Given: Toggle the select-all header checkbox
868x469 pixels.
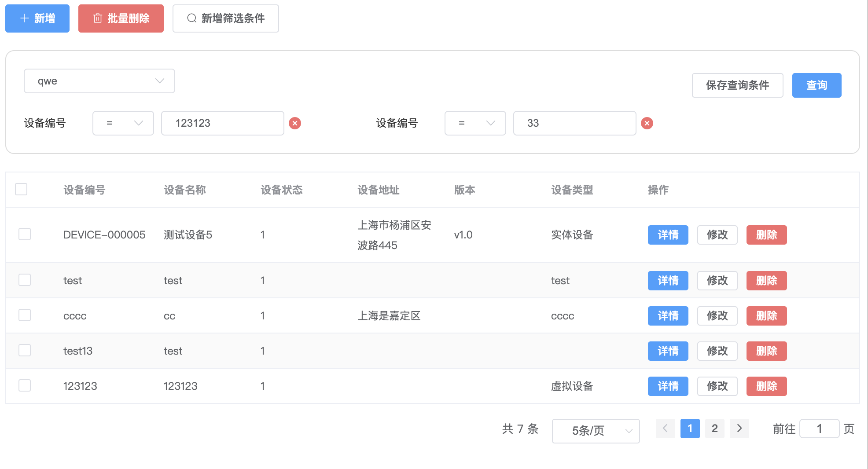Looking at the screenshot, I should [21, 189].
